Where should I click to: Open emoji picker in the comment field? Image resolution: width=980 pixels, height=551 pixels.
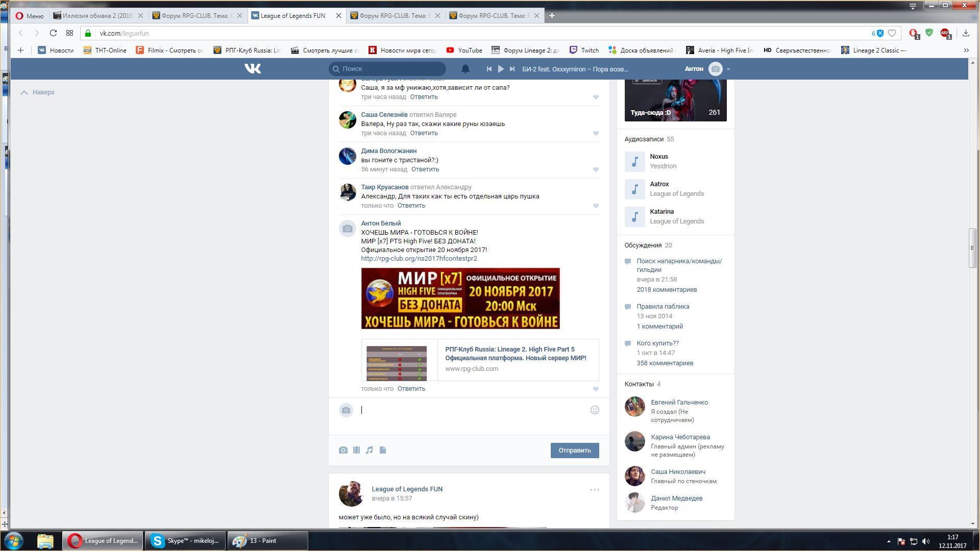pyautogui.click(x=595, y=410)
